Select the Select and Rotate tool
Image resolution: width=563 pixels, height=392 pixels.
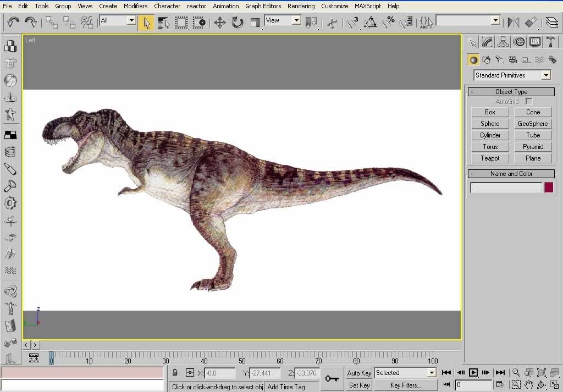237,23
